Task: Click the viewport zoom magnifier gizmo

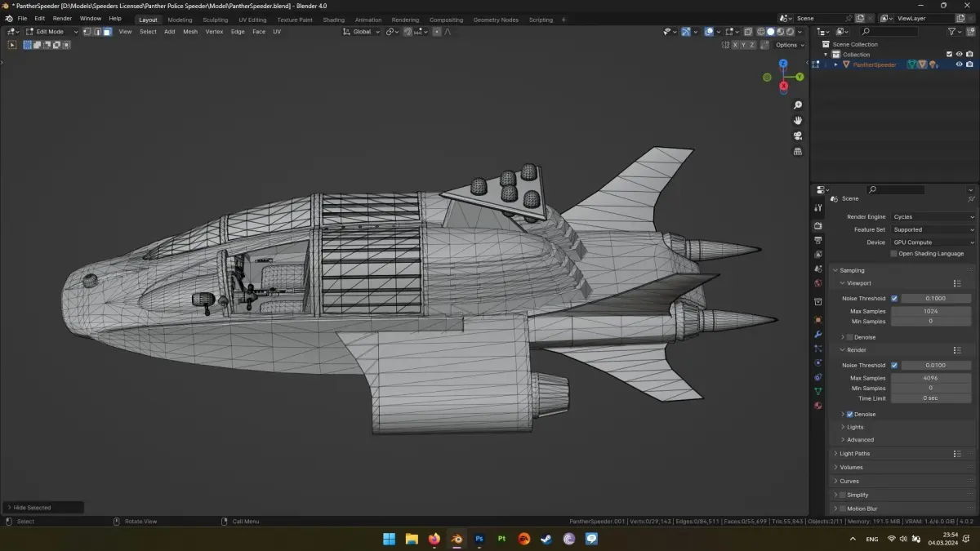Action: (x=798, y=105)
